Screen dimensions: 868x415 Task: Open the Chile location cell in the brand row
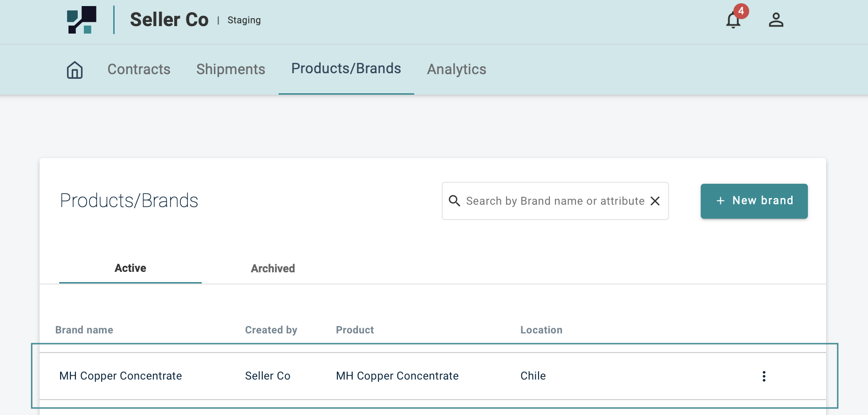[x=533, y=376]
